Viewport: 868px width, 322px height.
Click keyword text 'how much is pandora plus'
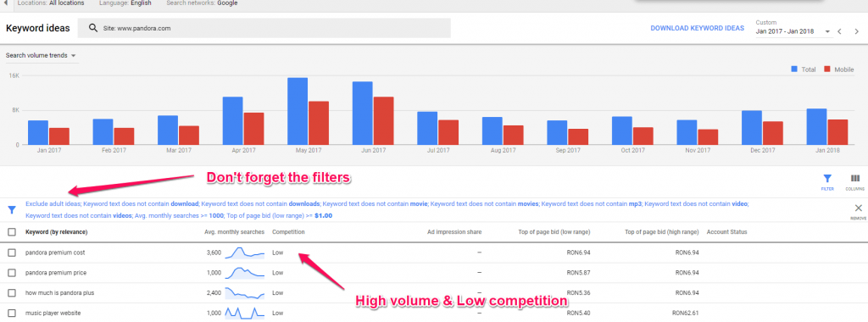point(59,292)
